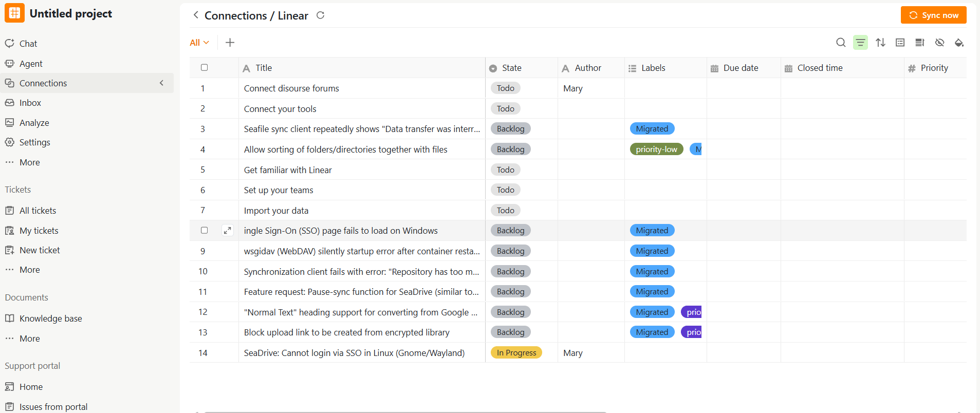Screen dimensions: 980x413
Task: Open the sort tool
Action: coord(880,43)
